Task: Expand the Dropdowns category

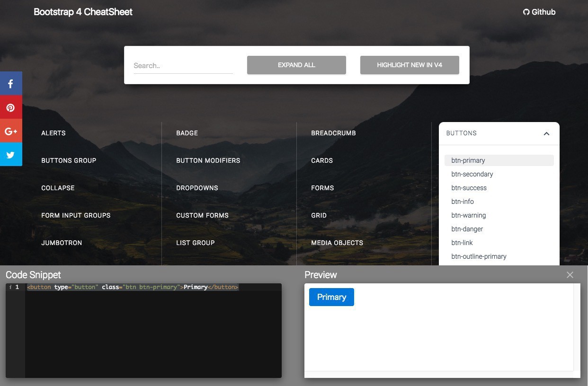Action: coord(197,188)
